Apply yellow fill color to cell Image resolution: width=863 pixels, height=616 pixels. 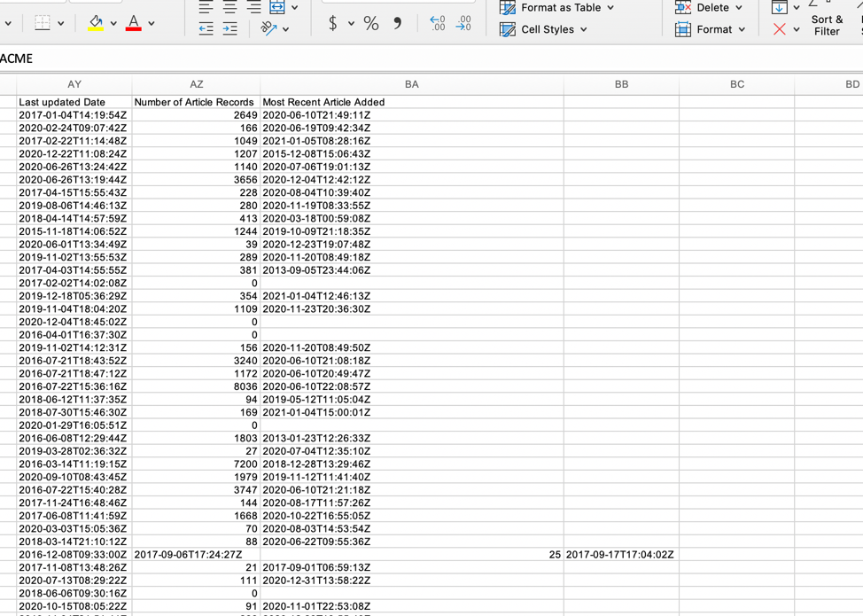click(x=96, y=23)
